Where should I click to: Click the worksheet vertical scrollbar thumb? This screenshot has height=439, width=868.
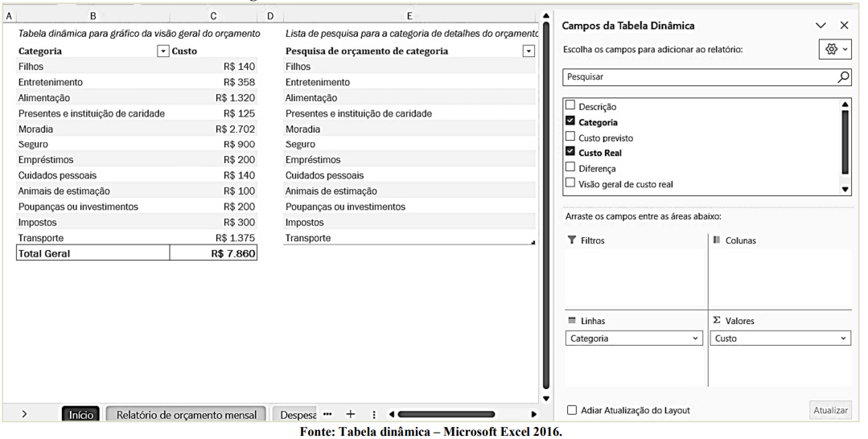click(x=546, y=206)
